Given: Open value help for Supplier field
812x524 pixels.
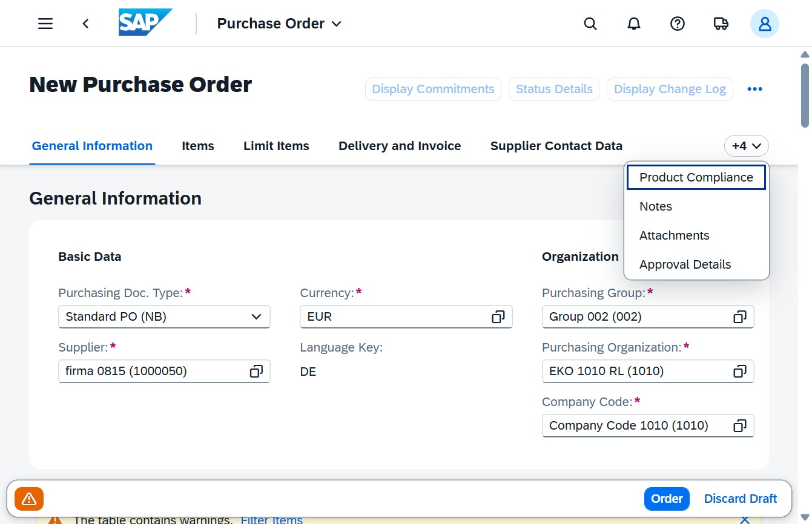Looking at the screenshot, I should (x=256, y=371).
